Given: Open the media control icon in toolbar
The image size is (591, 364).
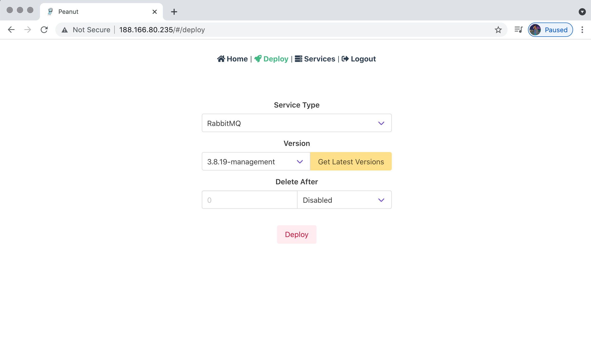Looking at the screenshot, I should (519, 30).
